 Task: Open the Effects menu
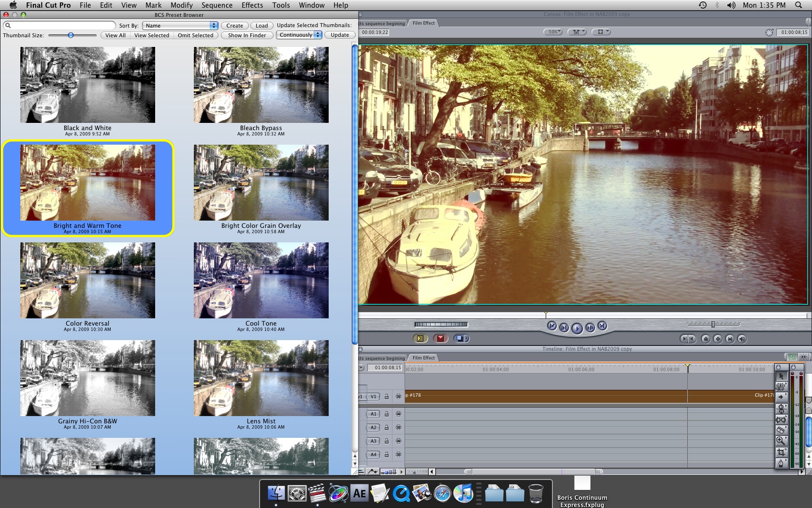pyautogui.click(x=252, y=5)
